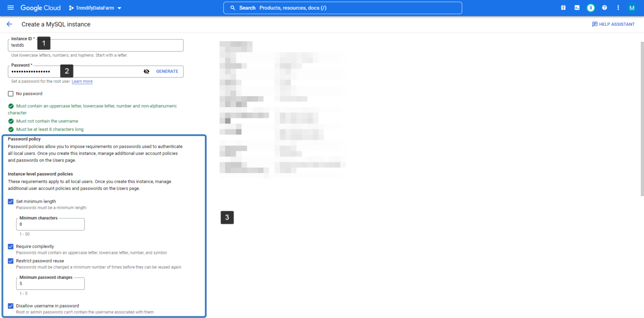This screenshot has height=318, width=644.
Task: Click GENERATE to create a password
Action: click(167, 71)
